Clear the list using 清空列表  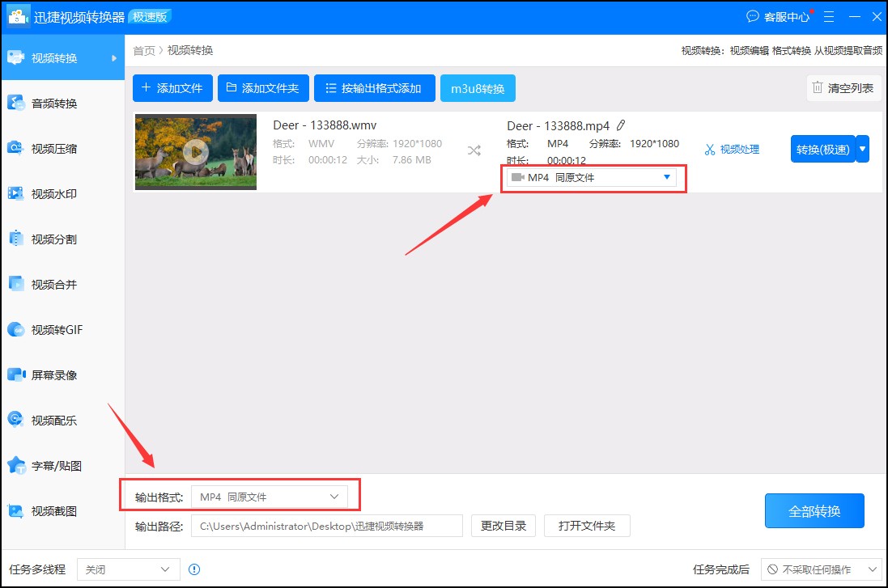click(843, 87)
